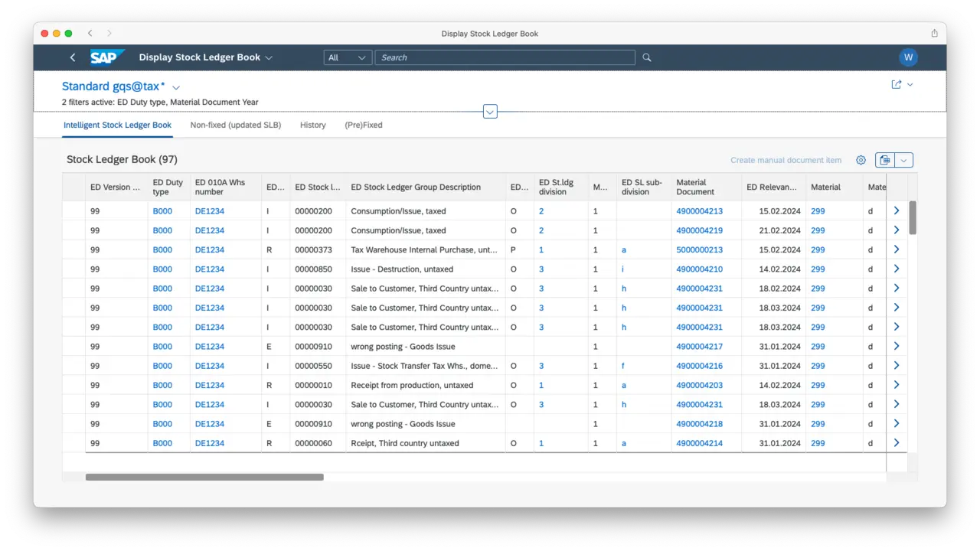Go back using the shell back arrow
The width and height of the screenshot is (980, 551).
[73, 57]
